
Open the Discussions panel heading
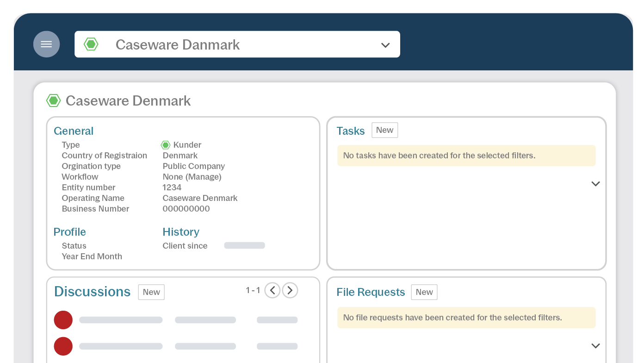pyautogui.click(x=93, y=292)
